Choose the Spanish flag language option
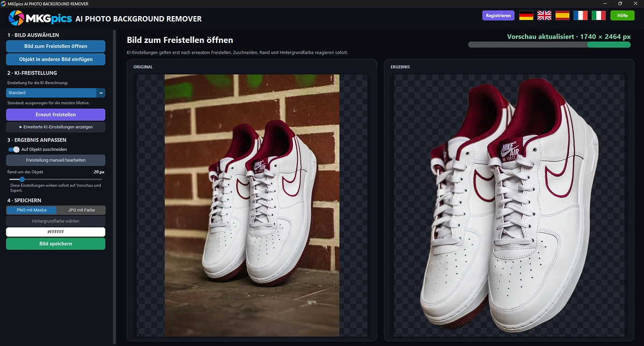644x346 pixels. pos(562,16)
